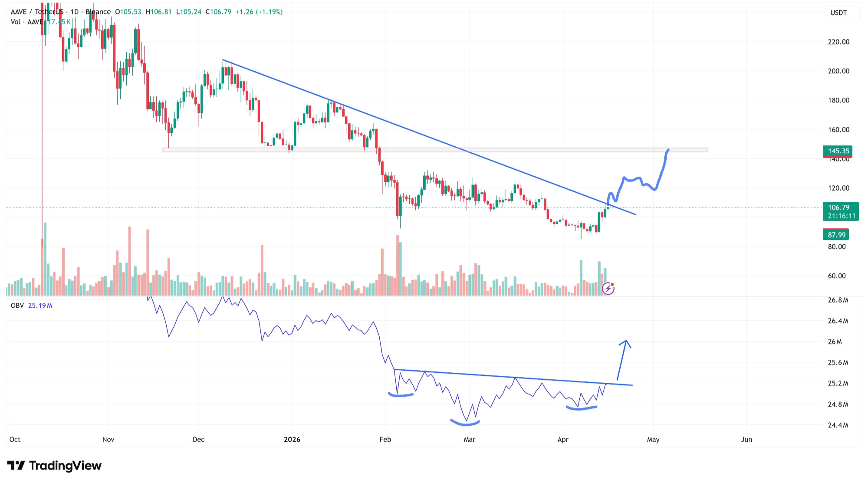Click the 25.2M OBV axis label
The height and width of the screenshot is (483, 868).
[838, 383]
